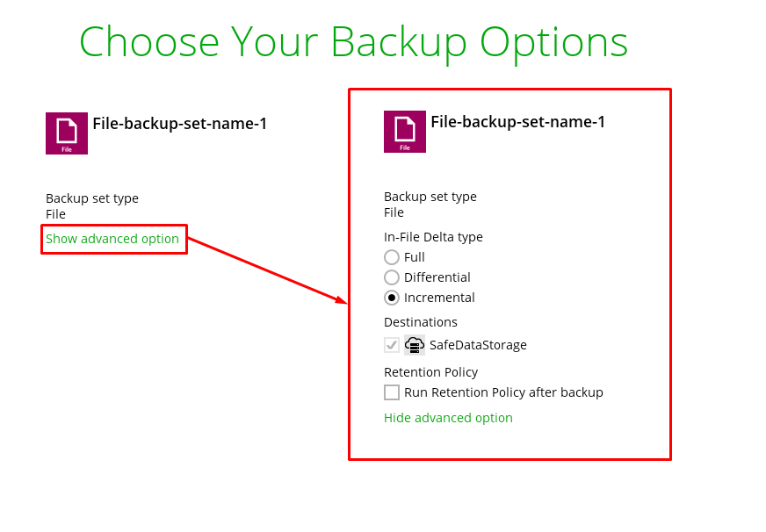Choose the Differential delta type radio button
Viewport: 766px width, 532px height.
point(392,277)
